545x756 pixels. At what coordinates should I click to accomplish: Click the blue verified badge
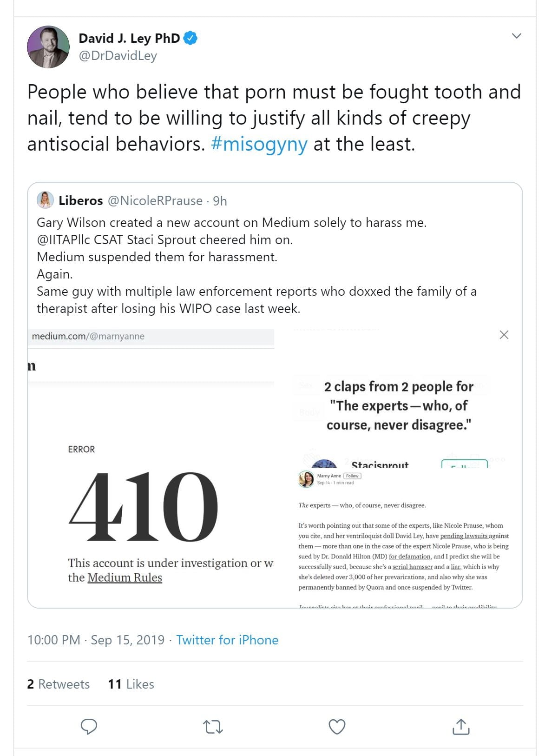point(190,38)
